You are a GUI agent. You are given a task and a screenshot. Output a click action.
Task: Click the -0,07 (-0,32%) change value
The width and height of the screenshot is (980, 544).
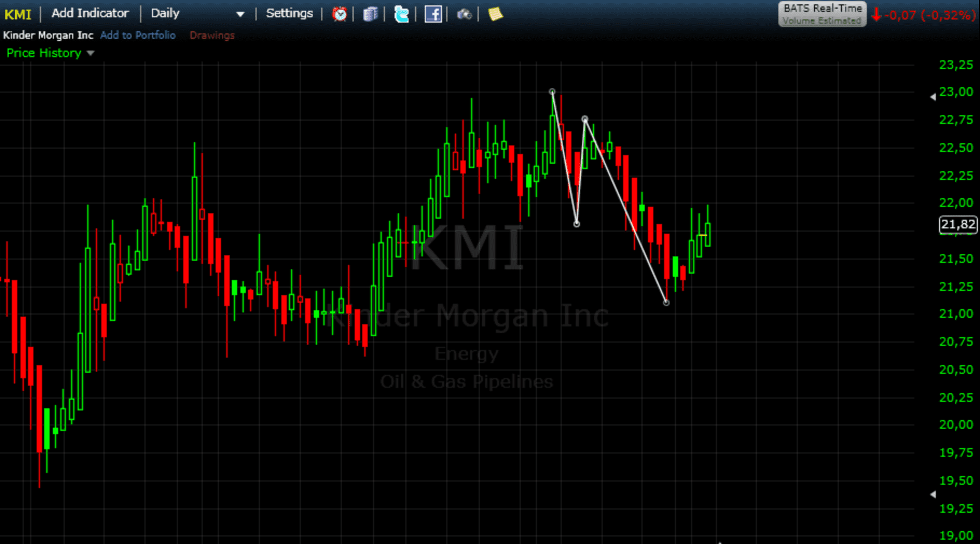tap(930, 15)
